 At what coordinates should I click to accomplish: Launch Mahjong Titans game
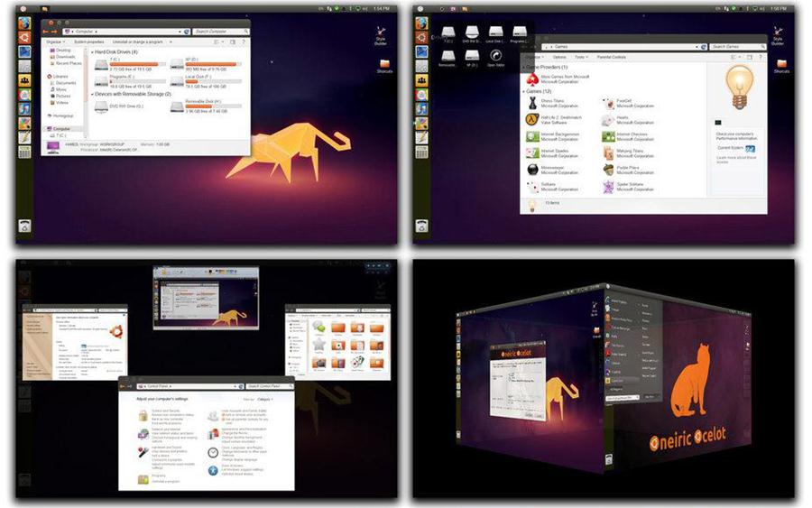[x=608, y=153]
